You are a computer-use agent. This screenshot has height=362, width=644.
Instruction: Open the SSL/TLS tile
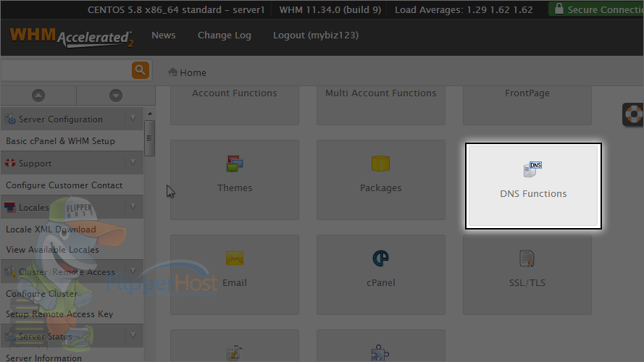(527, 274)
